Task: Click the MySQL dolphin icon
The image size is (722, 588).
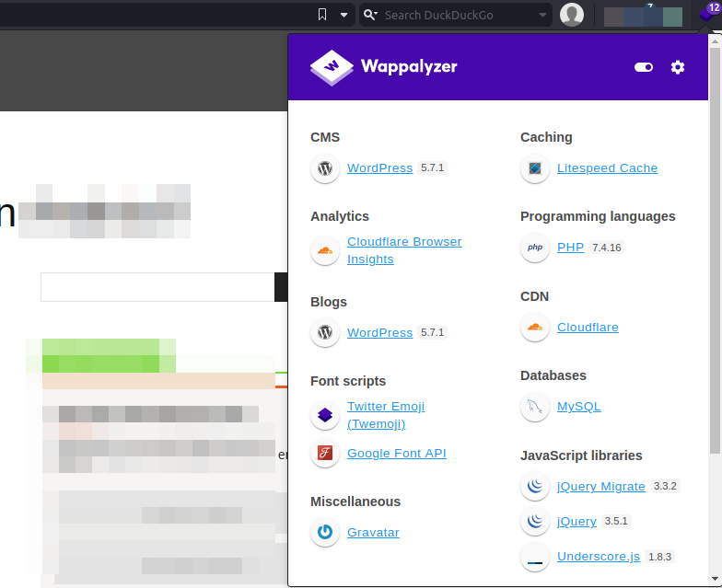Action: point(535,407)
